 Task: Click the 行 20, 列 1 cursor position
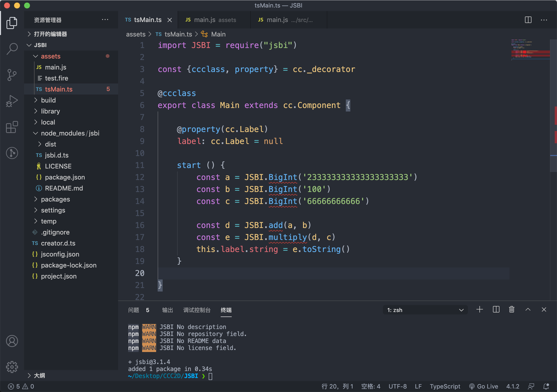(x=337, y=386)
